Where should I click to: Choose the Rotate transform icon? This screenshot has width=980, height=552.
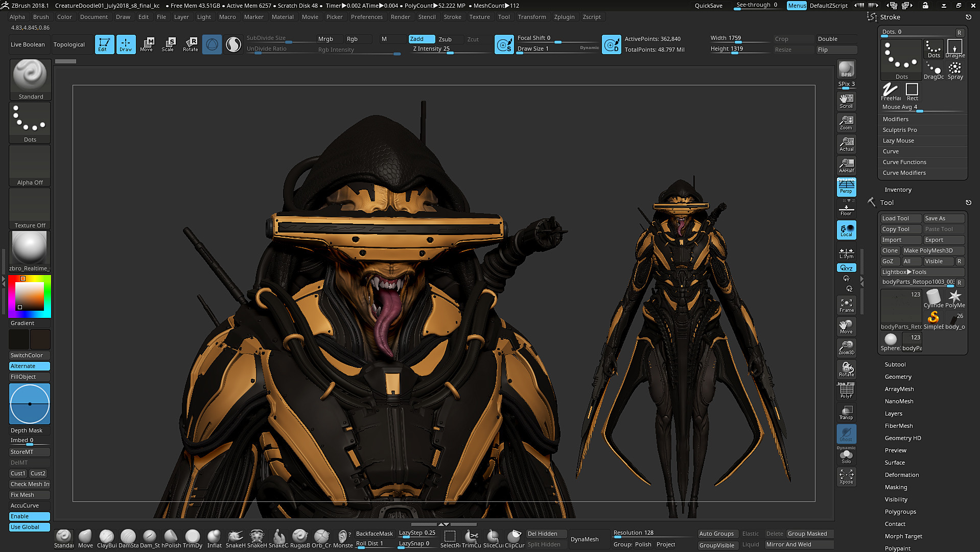[x=191, y=44]
